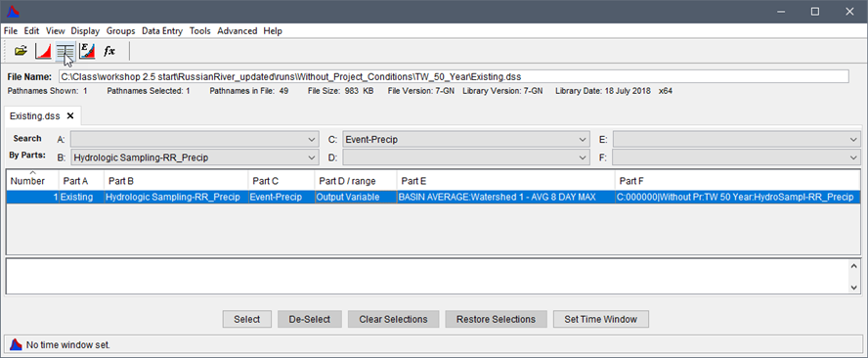
Task: Open the Help menu
Action: coord(273,31)
